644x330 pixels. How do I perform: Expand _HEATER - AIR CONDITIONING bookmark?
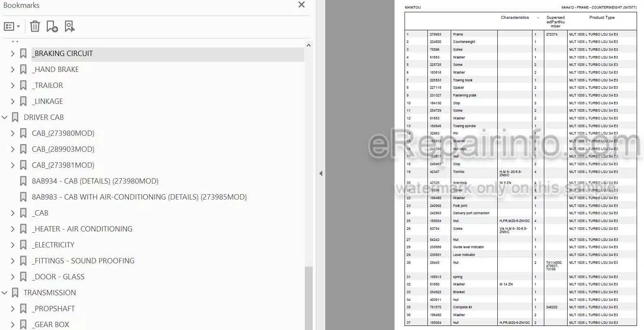12,229
